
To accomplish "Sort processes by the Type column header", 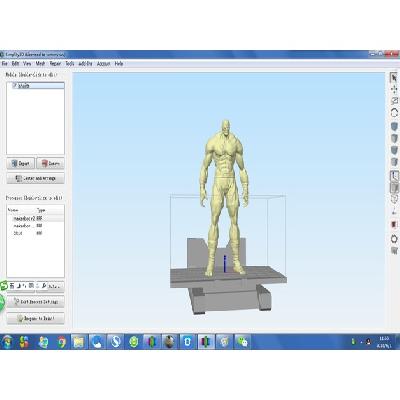I will click(41, 210).
